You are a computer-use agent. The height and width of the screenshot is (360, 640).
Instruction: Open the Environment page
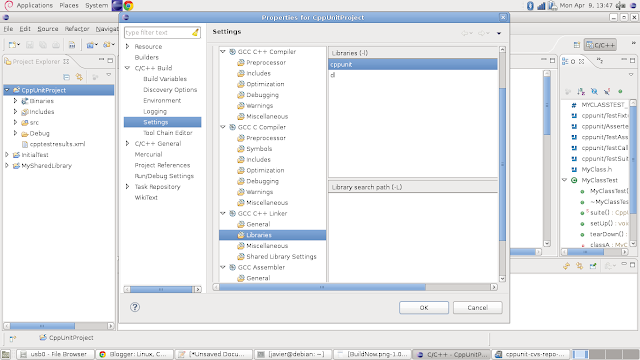tap(162, 100)
